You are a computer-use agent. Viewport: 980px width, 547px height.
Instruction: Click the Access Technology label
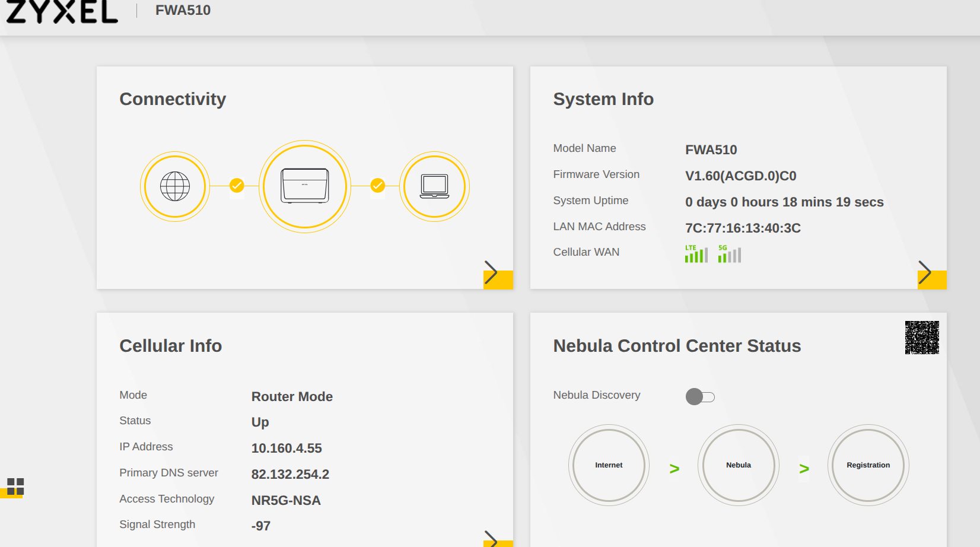pyautogui.click(x=167, y=499)
